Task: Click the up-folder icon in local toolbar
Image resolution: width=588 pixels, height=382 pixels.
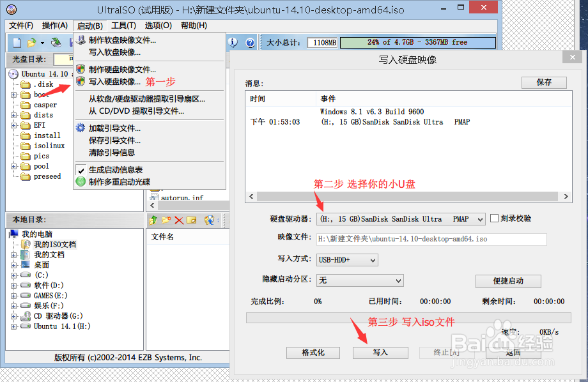Action: click(153, 220)
